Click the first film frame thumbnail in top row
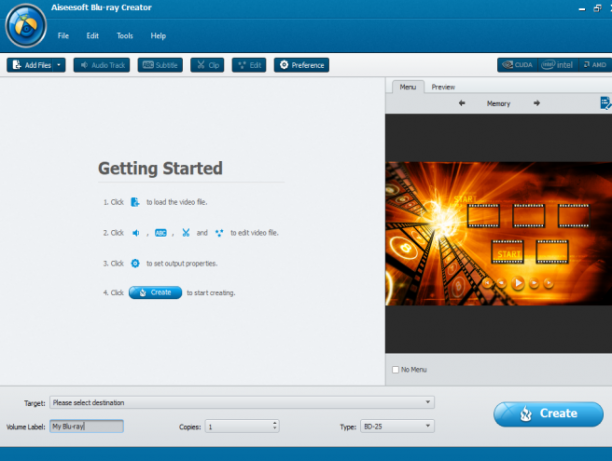This screenshot has height=461, width=612. pyautogui.click(x=483, y=215)
